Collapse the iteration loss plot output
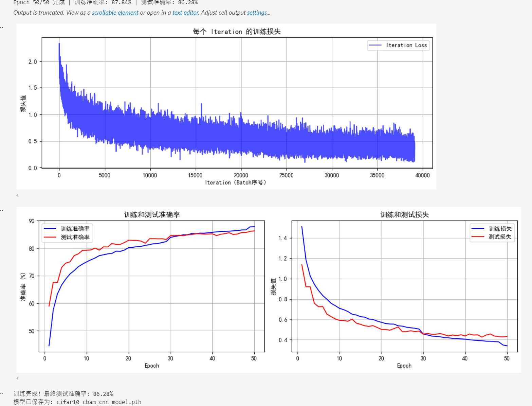Image resolution: width=532 pixels, height=406 pixels. pyautogui.click(x=17, y=195)
